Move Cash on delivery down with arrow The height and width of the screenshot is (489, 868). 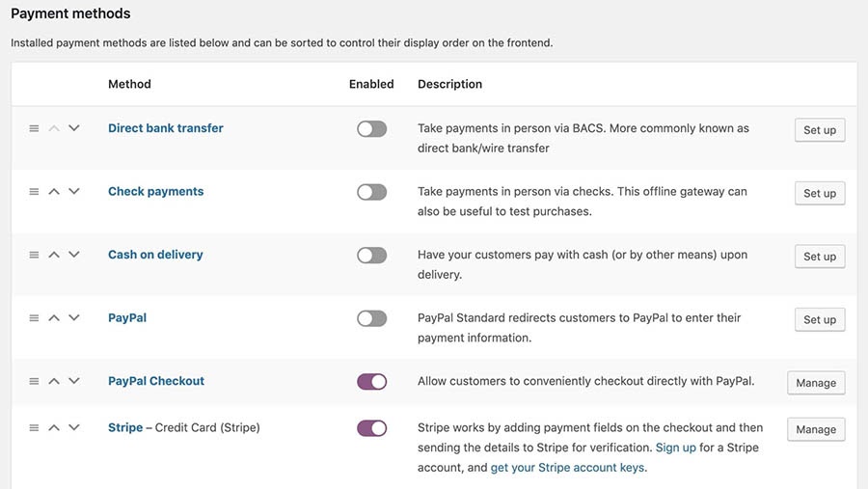point(74,255)
